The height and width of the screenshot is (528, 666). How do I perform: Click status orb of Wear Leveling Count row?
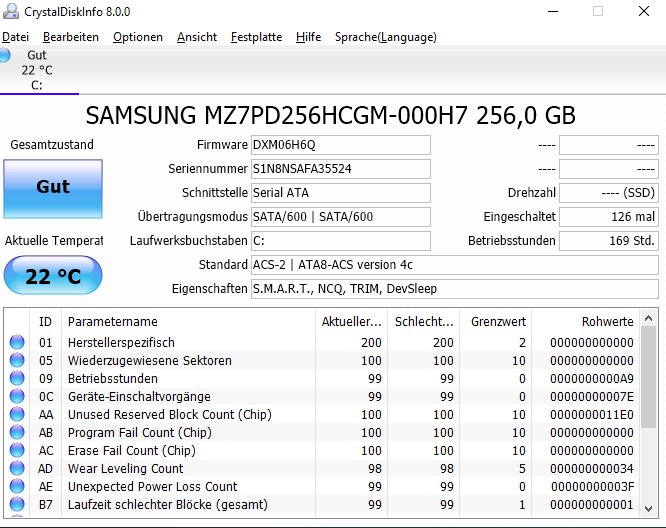point(17,468)
